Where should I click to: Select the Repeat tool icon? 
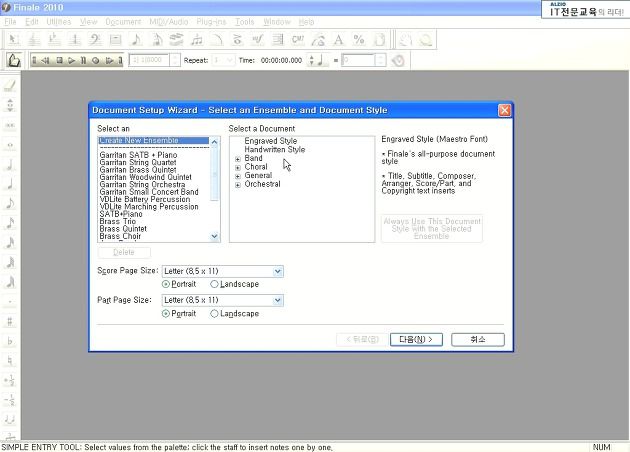[278, 40]
